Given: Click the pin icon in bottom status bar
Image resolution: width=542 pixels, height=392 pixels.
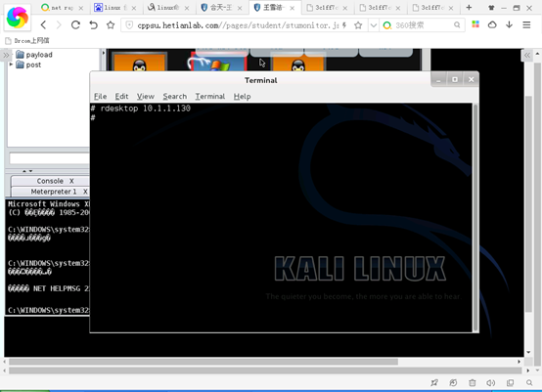Looking at the screenshot, I should pyautogui.click(x=434, y=382).
